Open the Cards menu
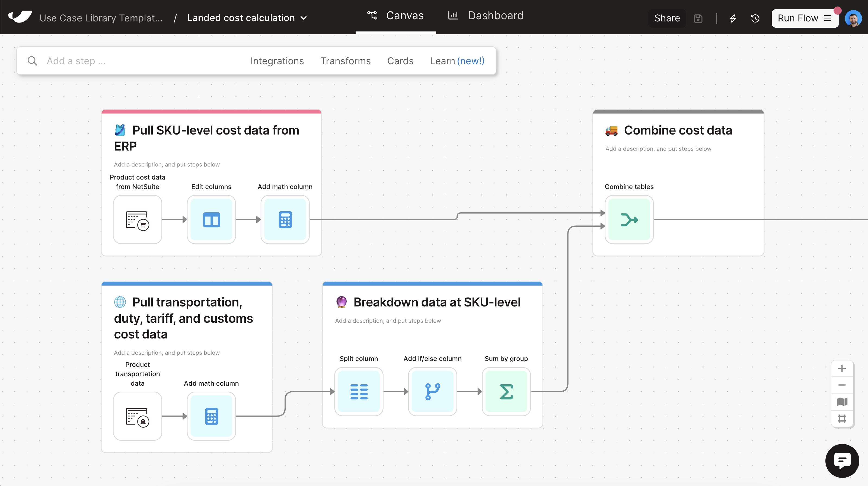Screen dimensions: 868x486 click(x=400, y=61)
